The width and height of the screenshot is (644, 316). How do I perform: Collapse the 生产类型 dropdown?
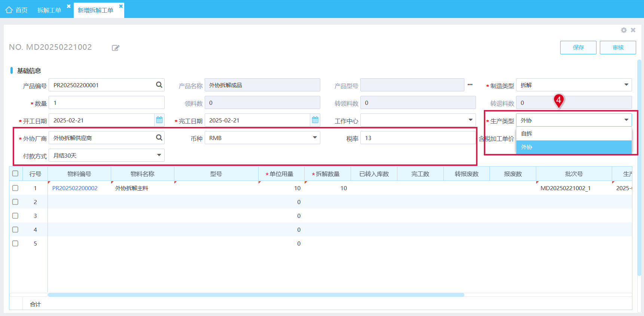point(626,120)
